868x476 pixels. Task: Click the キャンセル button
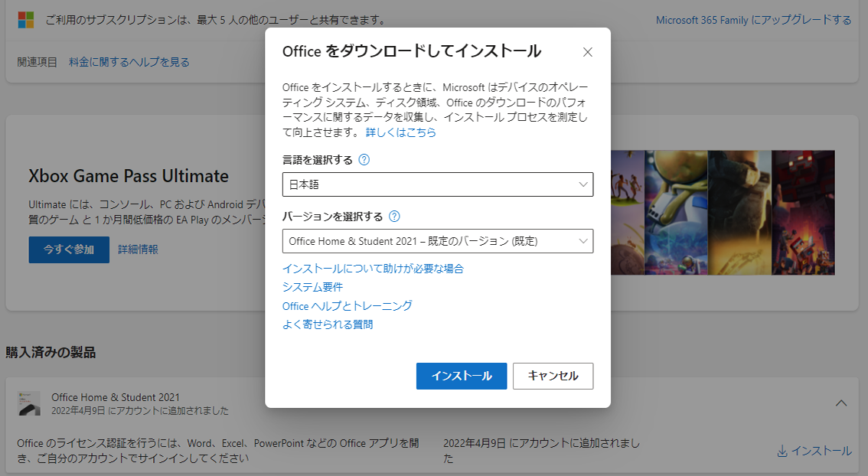tap(553, 376)
